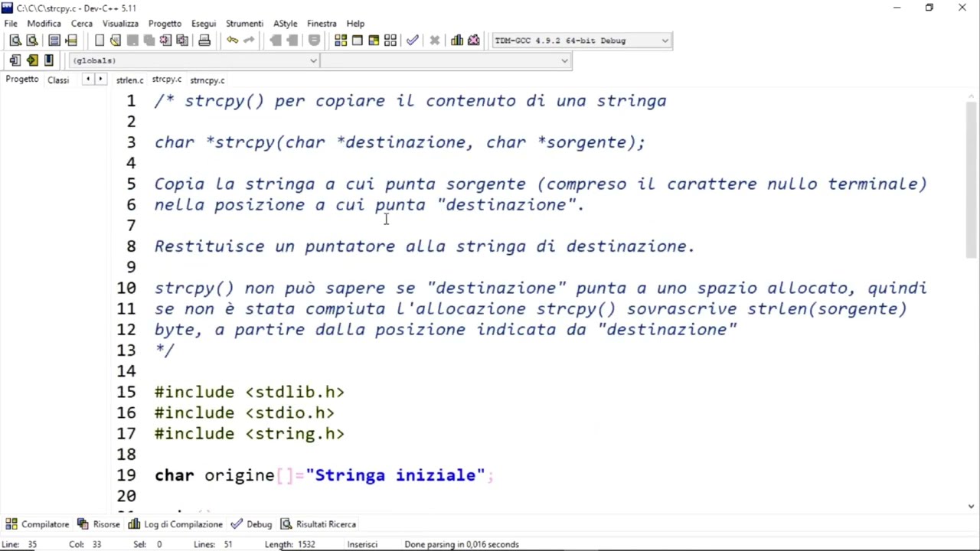Click the "Stringa iniziale" string literal
Screen dimensions: 980x551
pos(395,475)
